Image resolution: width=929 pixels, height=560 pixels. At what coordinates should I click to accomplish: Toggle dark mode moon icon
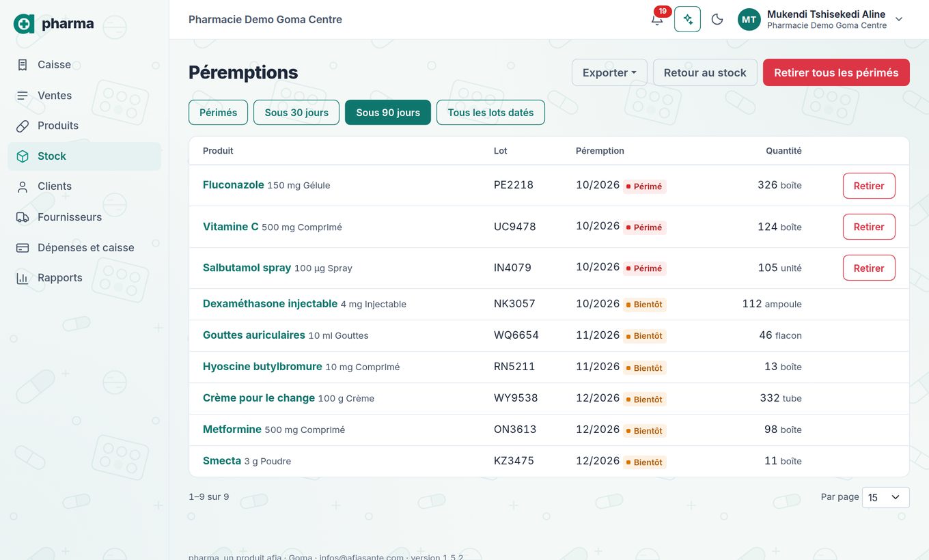[717, 19]
